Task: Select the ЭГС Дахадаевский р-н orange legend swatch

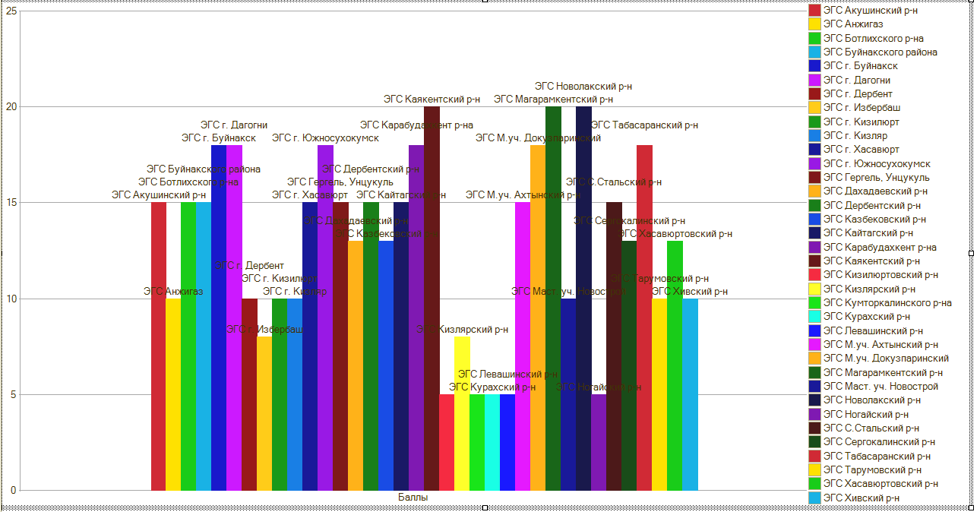Action: click(814, 191)
